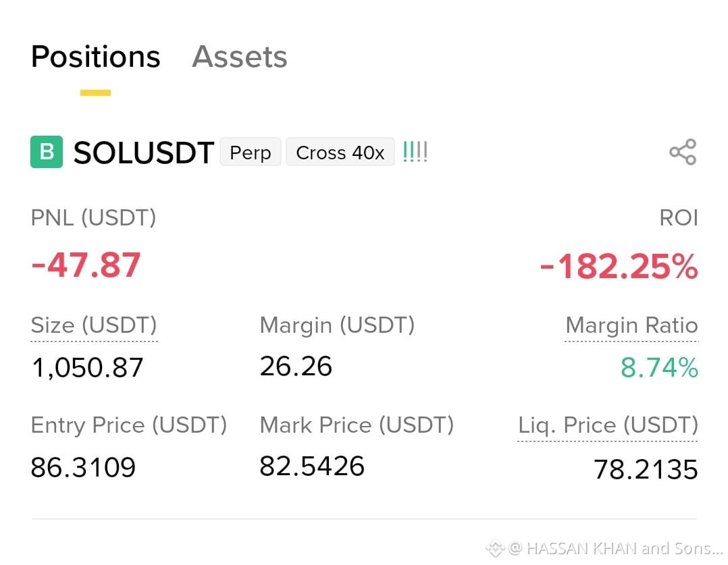This screenshot has width=728, height=565.
Task: Tap the 82.5426 mark price
Action: pyautogui.click(x=312, y=466)
